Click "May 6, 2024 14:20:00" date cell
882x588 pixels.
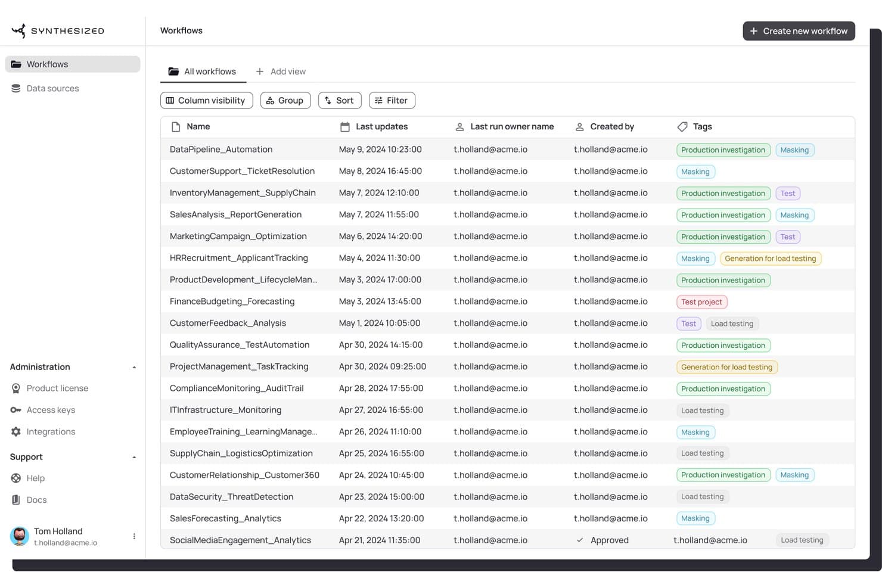(x=380, y=237)
